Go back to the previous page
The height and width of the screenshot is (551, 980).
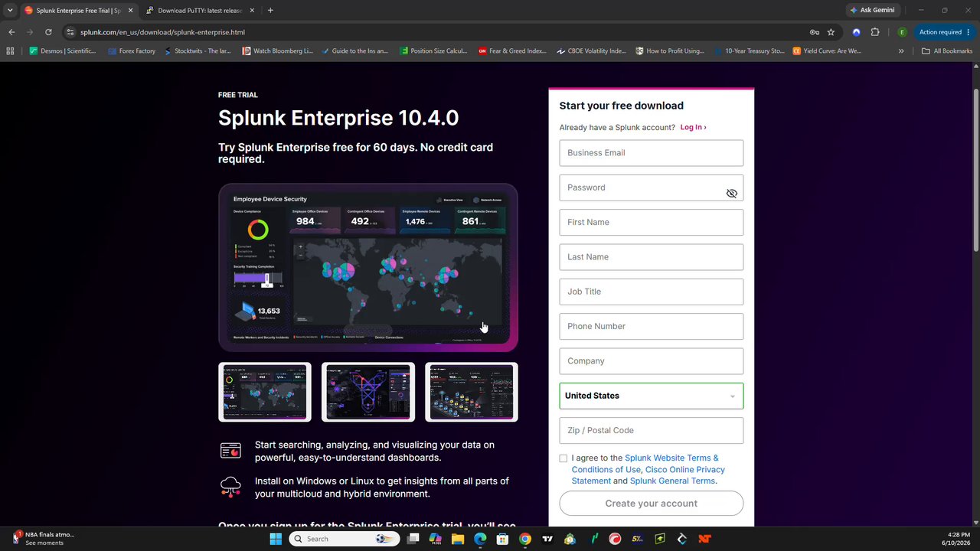coord(11,32)
